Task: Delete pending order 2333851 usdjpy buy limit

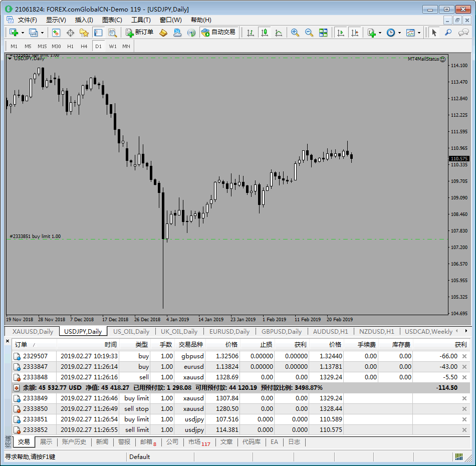Action: point(464,419)
